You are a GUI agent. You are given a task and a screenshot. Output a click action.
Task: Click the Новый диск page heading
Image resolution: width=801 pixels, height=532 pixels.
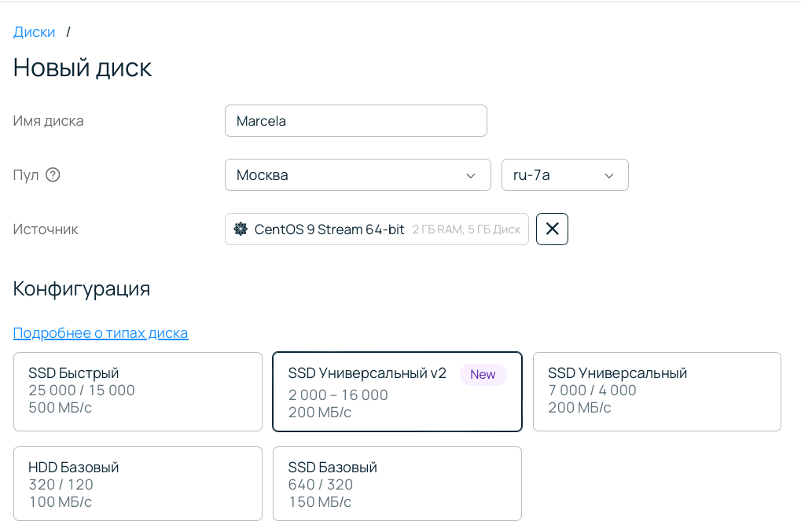[x=83, y=68]
